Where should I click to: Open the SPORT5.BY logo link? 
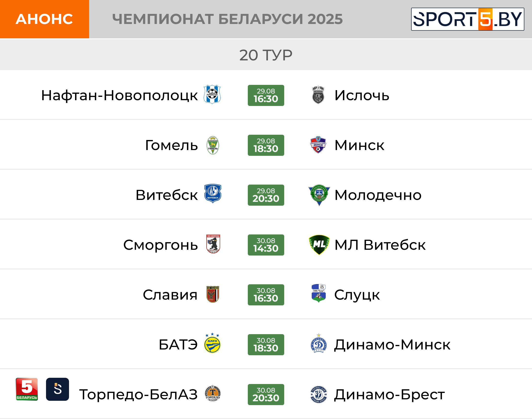click(x=468, y=19)
